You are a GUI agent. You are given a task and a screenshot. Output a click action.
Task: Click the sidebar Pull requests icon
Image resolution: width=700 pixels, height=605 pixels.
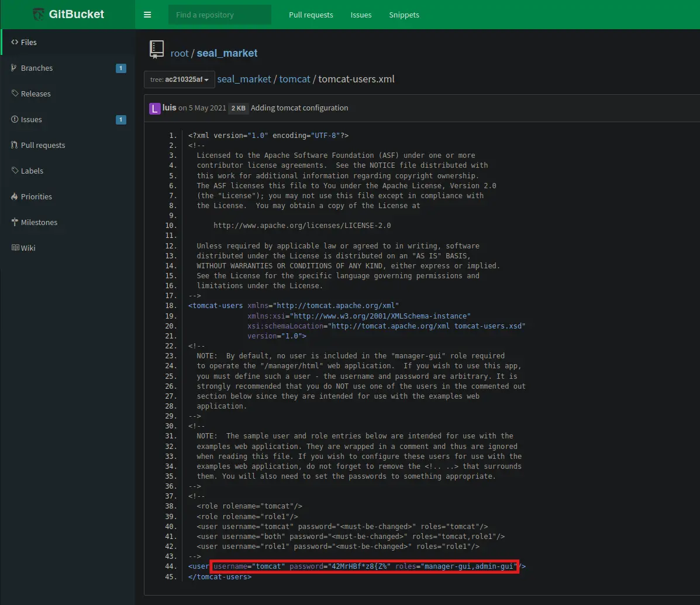(14, 145)
